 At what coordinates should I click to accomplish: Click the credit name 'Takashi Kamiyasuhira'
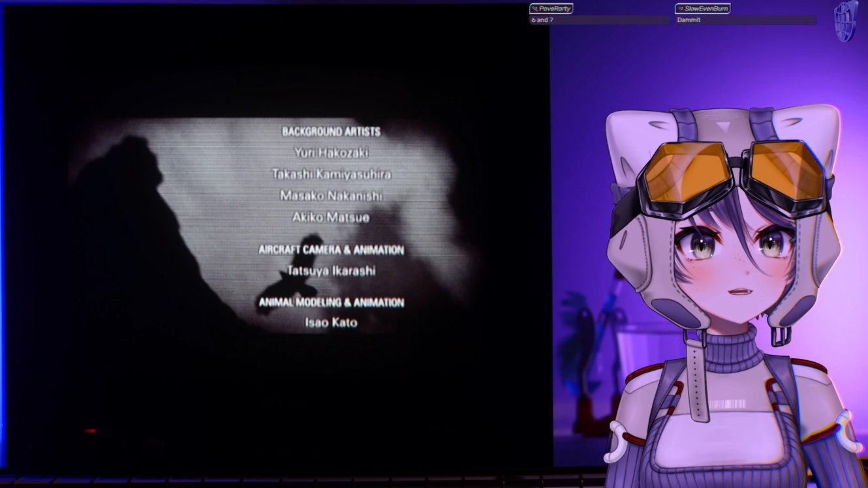point(331,174)
